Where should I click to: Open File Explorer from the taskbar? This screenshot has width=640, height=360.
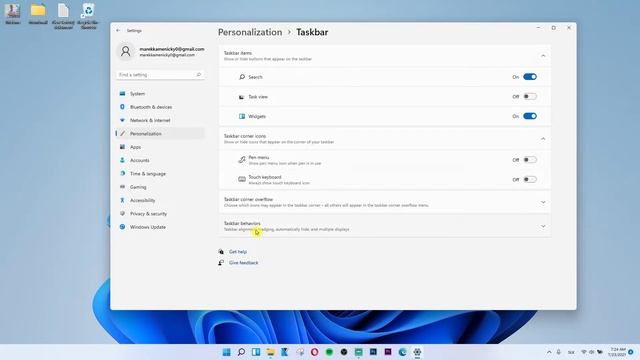coord(271,352)
